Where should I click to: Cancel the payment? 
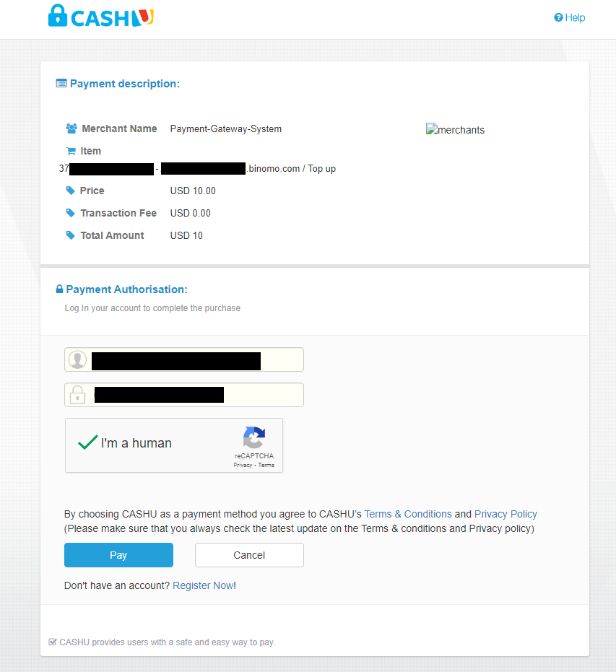click(249, 555)
